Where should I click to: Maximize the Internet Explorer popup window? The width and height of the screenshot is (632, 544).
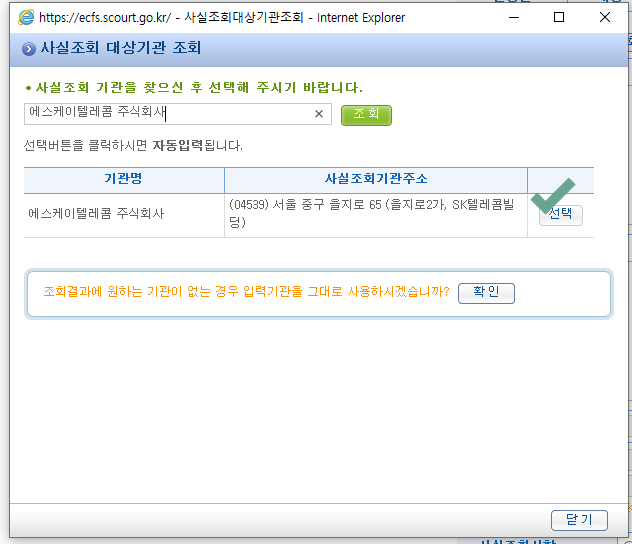coord(559,17)
